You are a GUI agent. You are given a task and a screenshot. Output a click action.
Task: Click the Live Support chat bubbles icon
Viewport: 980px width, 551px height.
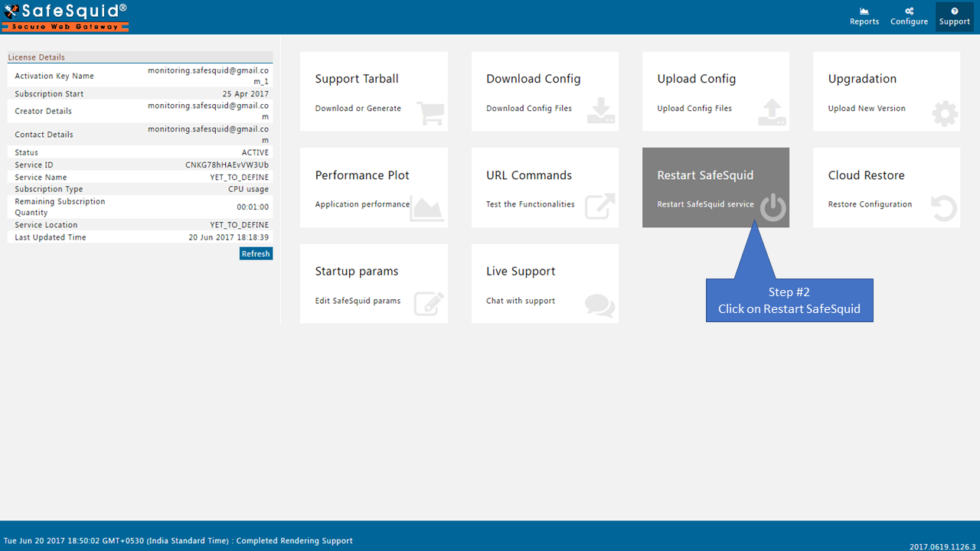599,305
